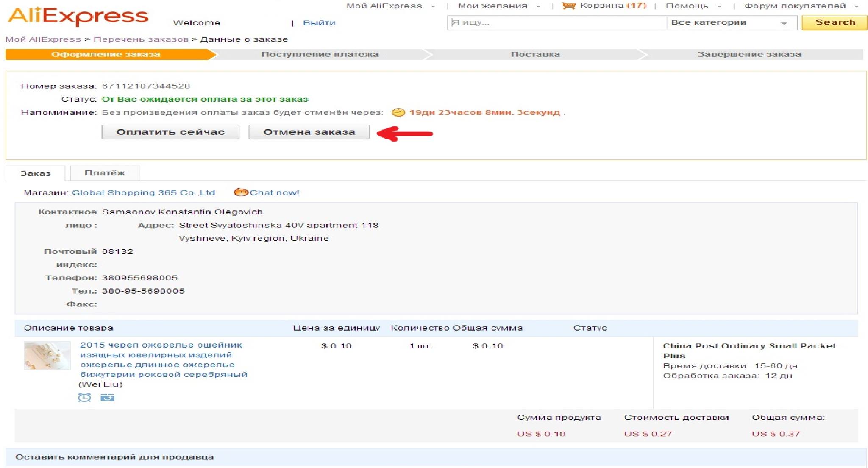Click the AliExpress logo
The width and height of the screenshot is (868, 468).
coord(78,17)
